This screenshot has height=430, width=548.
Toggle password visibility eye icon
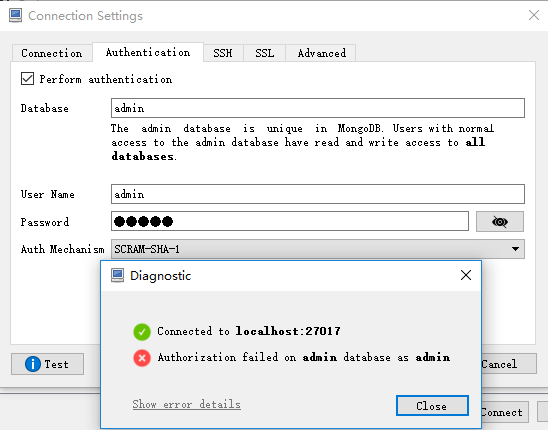pyautogui.click(x=500, y=221)
